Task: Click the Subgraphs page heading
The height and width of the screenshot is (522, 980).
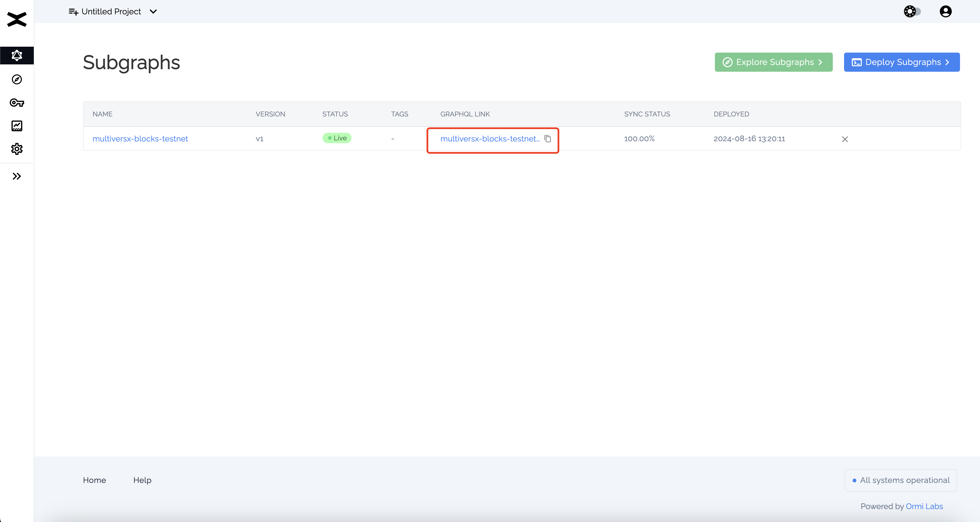Action: [131, 63]
